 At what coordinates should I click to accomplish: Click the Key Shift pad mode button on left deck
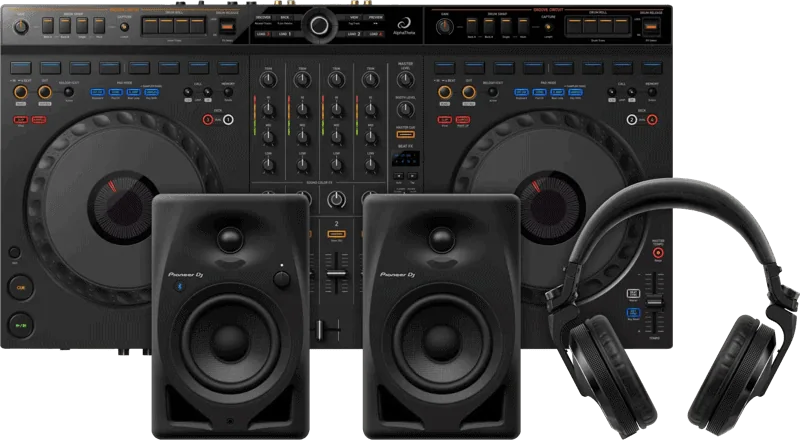152,92
